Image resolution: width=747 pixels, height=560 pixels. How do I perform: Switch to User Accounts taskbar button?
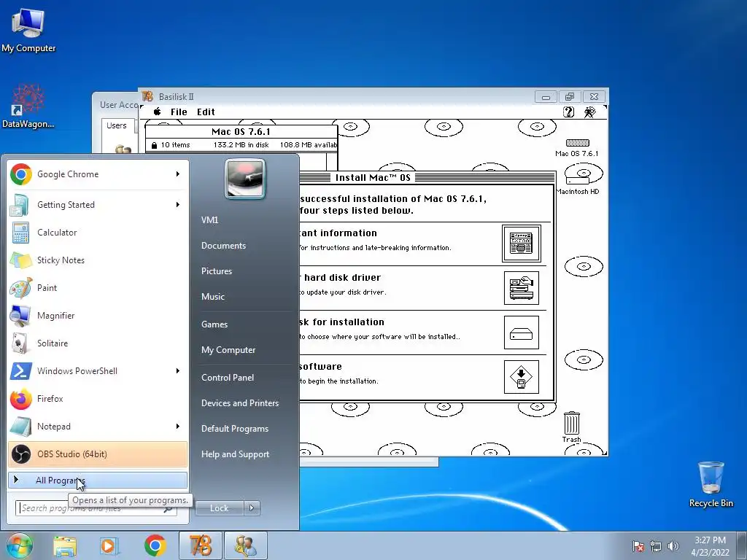coord(246,545)
